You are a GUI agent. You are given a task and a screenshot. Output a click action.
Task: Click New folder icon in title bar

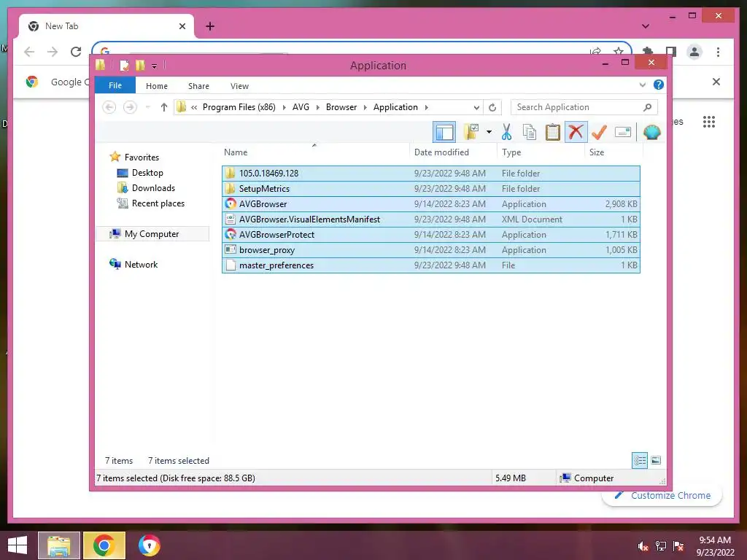click(x=140, y=65)
